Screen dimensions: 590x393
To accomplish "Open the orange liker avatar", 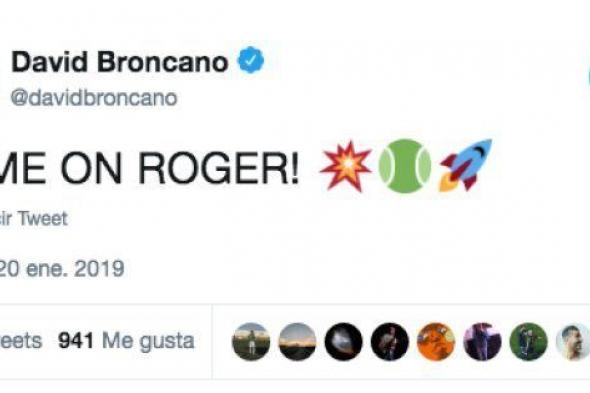I will [436, 342].
